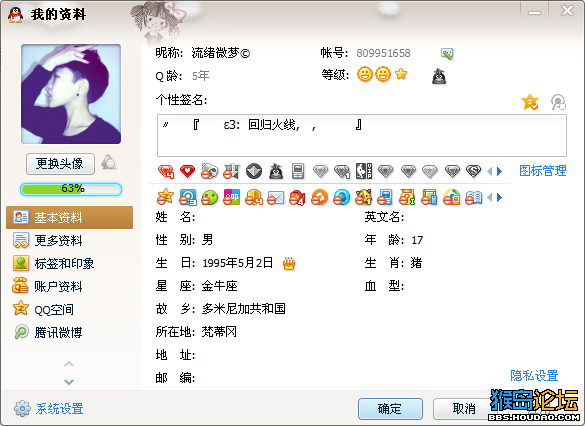Click the location value 梵蒂冈
Image resolution: width=585 pixels, height=426 pixels.
coord(219,332)
